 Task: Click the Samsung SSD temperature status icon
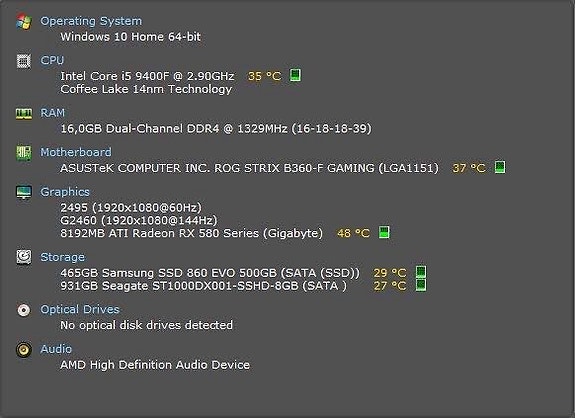[x=421, y=272]
